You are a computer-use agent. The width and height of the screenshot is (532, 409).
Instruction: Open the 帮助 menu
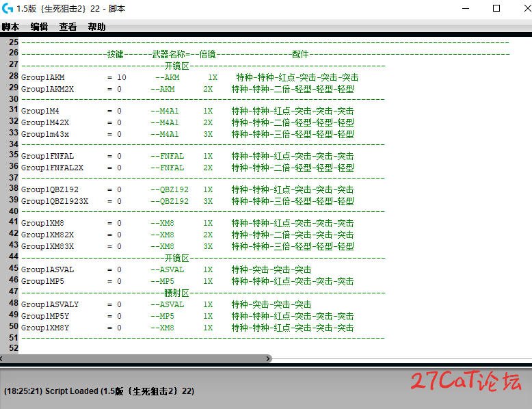coord(96,27)
